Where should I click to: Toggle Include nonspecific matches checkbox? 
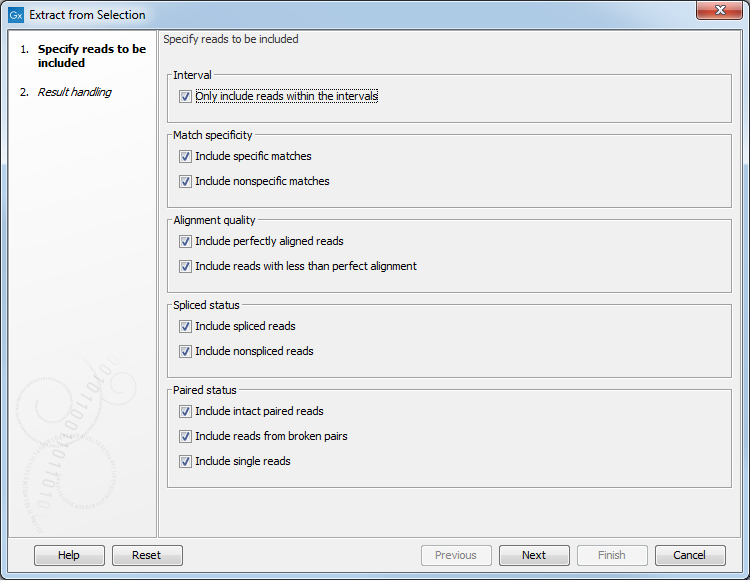(186, 182)
